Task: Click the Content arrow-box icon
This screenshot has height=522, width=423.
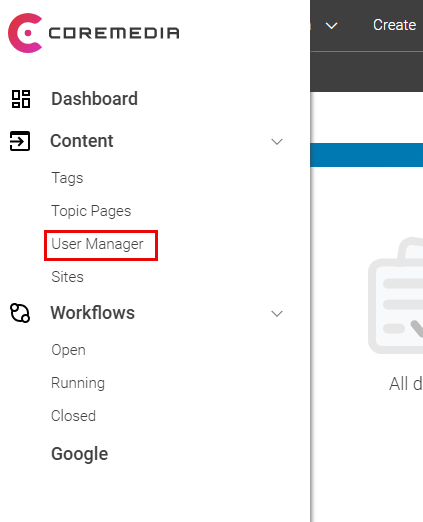Action: click(x=20, y=141)
